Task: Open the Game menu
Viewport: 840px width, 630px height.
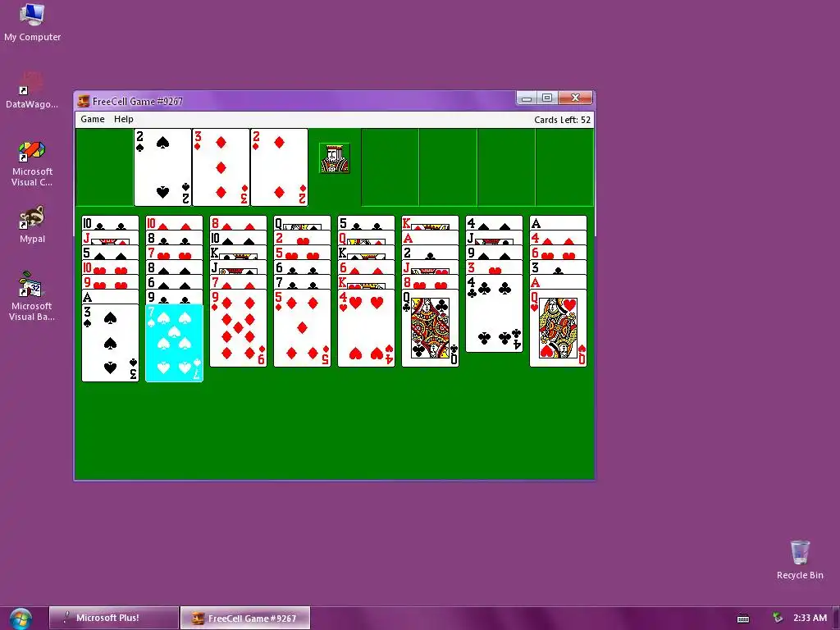Action: pyautogui.click(x=92, y=119)
